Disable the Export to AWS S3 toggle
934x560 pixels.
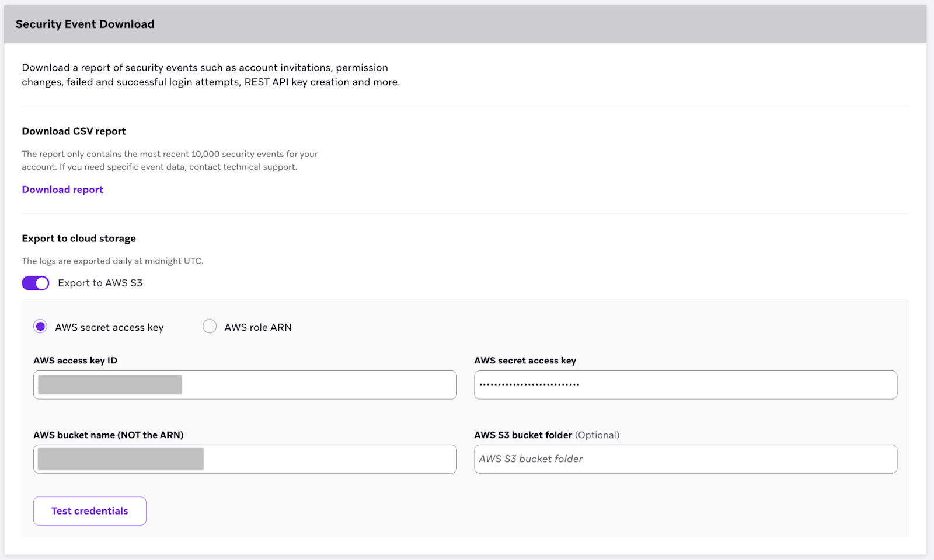(x=35, y=283)
